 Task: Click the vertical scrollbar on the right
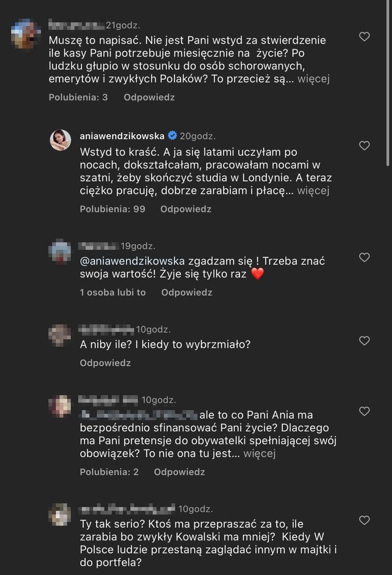[387, 83]
